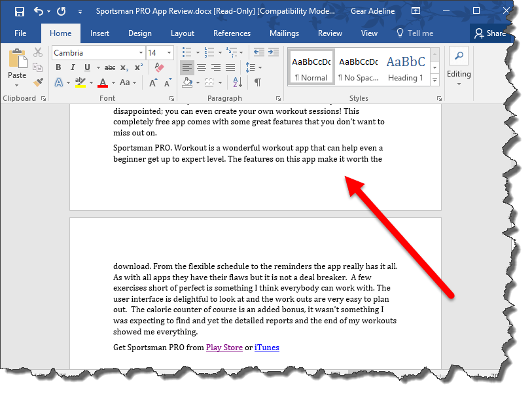Click the Paste button
The width and height of the screenshot is (532, 394).
click(17, 63)
